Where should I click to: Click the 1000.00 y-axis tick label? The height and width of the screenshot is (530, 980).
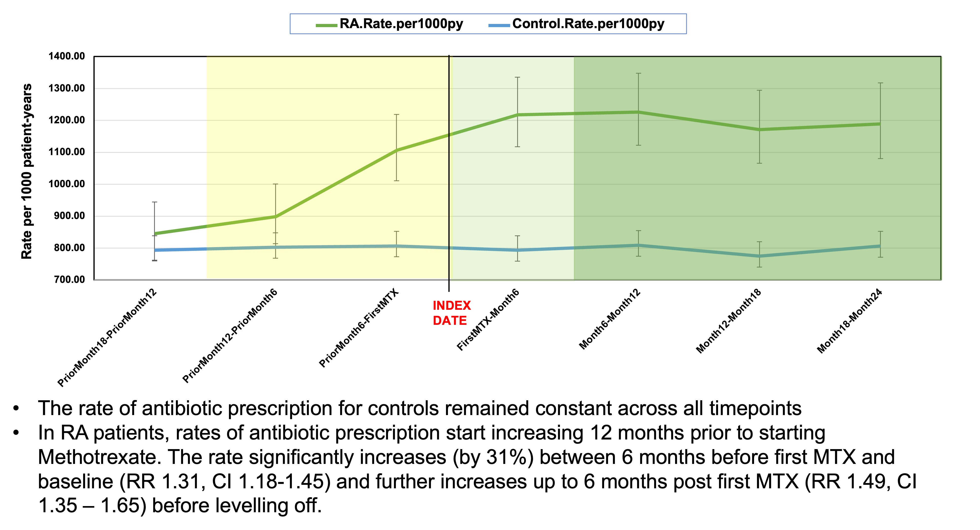point(67,184)
